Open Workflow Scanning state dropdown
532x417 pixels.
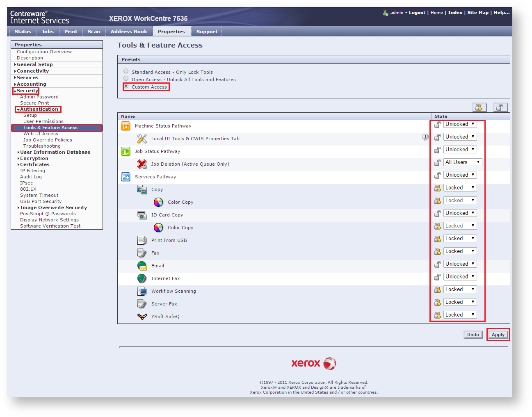pos(460,289)
